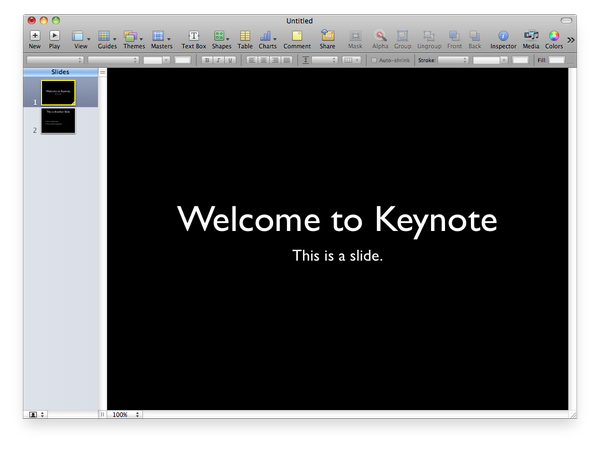The width and height of the screenshot is (600, 450).
Task: Toggle underline formatting
Action: pos(230,60)
